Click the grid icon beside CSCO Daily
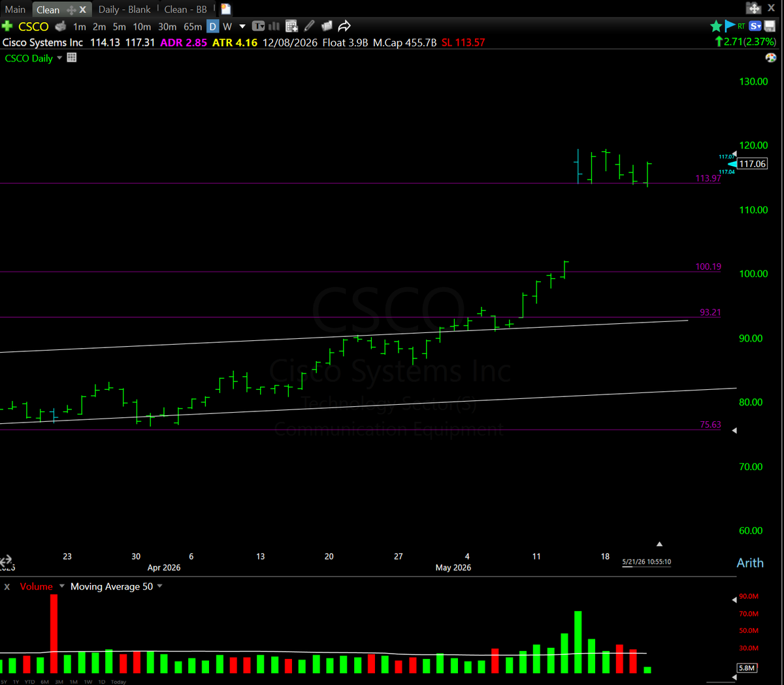This screenshot has height=685, width=784. coord(72,57)
